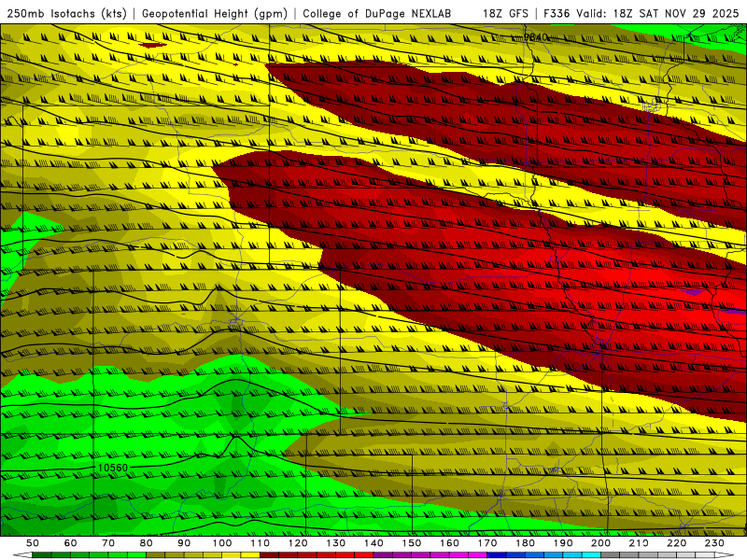Click the 160 label on the colorbar

[450, 543]
